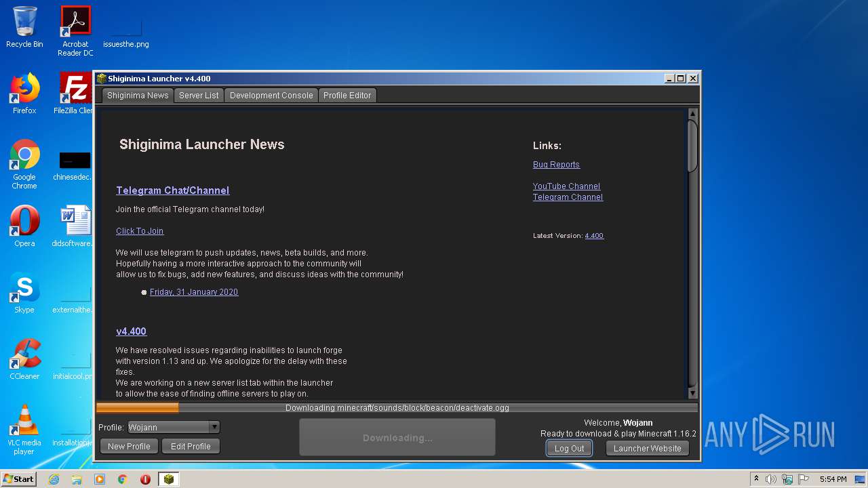Open the Telegram Chat/Channel heading link
This screenshot has height=488, width=868.
click(x=173, y=190)
